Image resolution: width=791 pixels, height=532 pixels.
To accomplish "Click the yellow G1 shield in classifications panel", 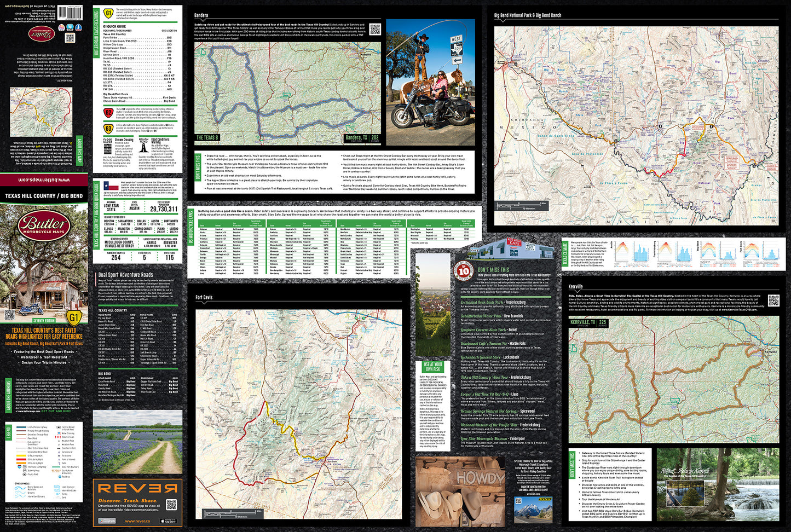I will click(x=108, y=13).
